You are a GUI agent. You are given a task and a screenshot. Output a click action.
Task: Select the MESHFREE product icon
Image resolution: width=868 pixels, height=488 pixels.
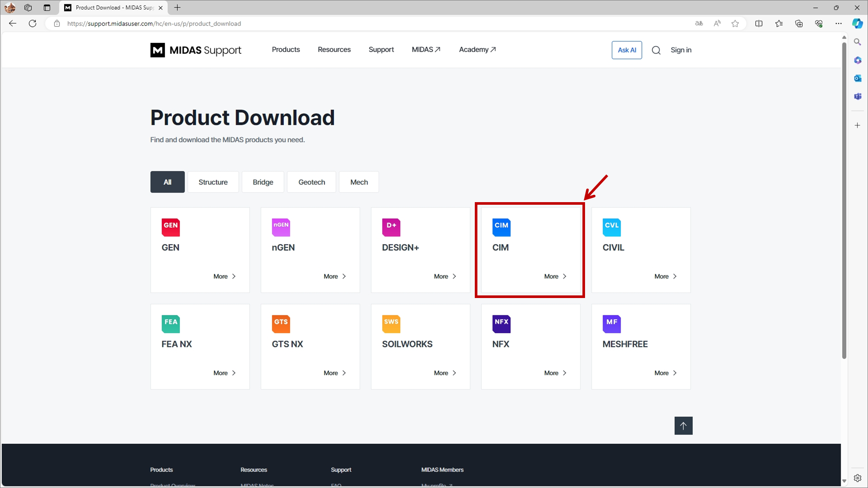coord(612,324)
